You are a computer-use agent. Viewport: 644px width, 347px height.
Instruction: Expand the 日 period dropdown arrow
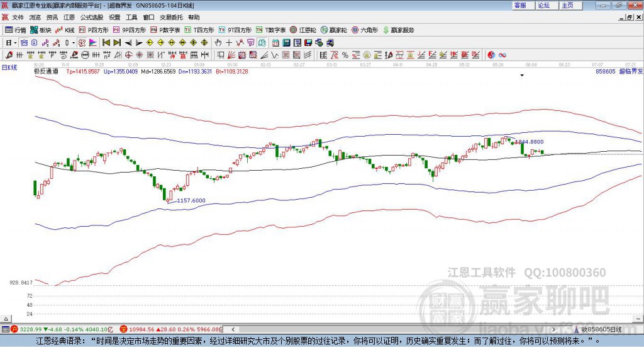coord(15,43)
